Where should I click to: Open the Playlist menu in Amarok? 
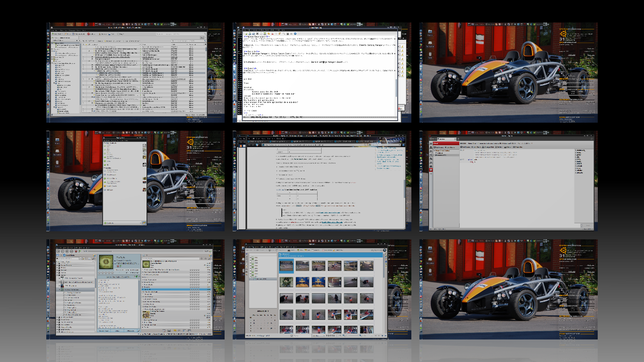pos(71,248)
